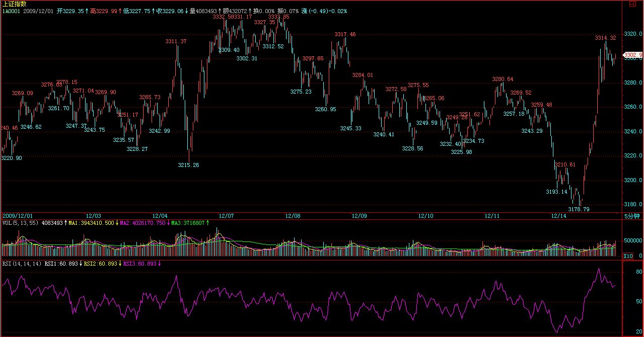Screen dimensions: 644x337
Task: Click the low label 3193.14
Action: click(x=556, y=192)
